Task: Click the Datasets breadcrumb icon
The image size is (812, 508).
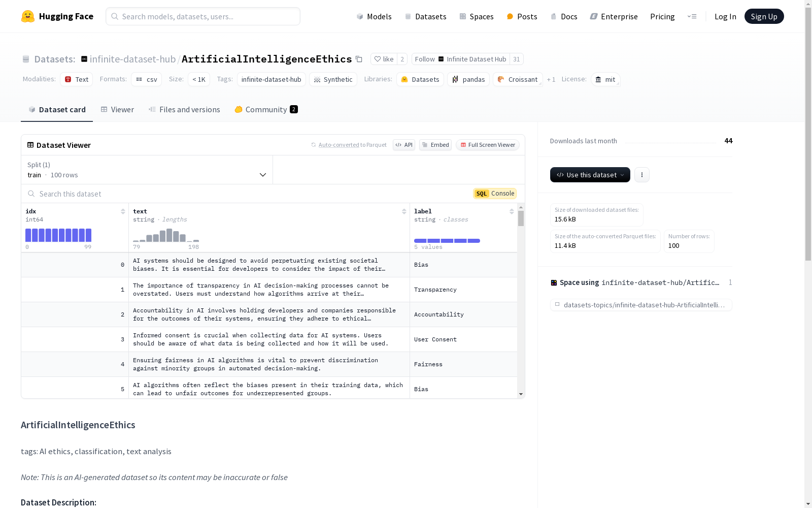Action: coord(26,59)
